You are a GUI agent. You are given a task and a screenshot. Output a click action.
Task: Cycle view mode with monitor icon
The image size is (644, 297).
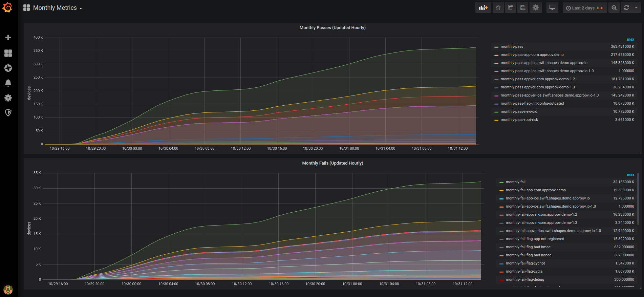(x=552, y=7)
